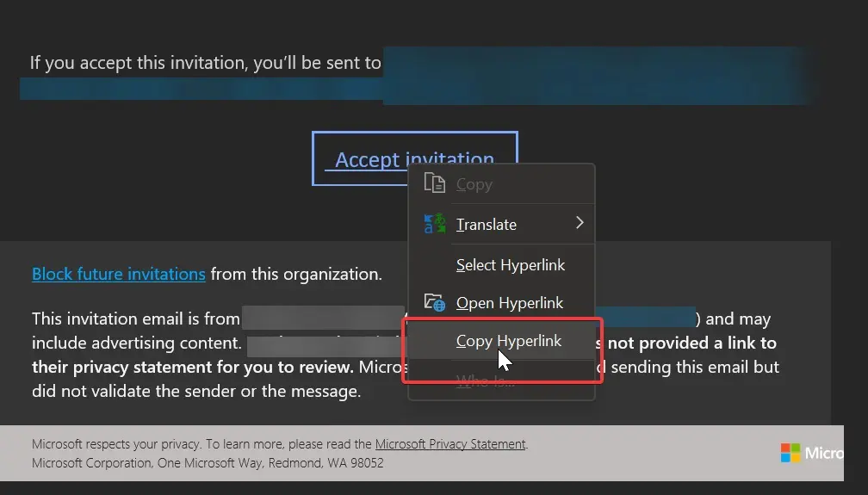Expand the Translate submenu arrow

point(580,223)
